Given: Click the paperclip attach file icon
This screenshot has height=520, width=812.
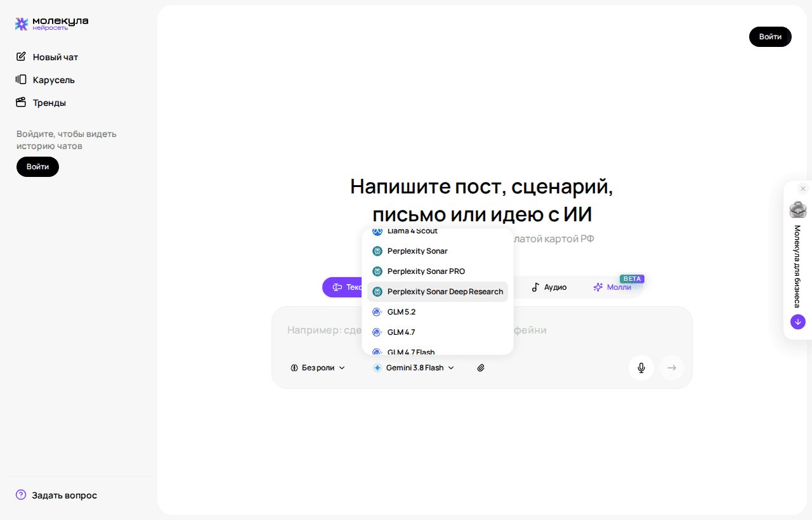Looking at the screenshot, I should pos(481,368).
